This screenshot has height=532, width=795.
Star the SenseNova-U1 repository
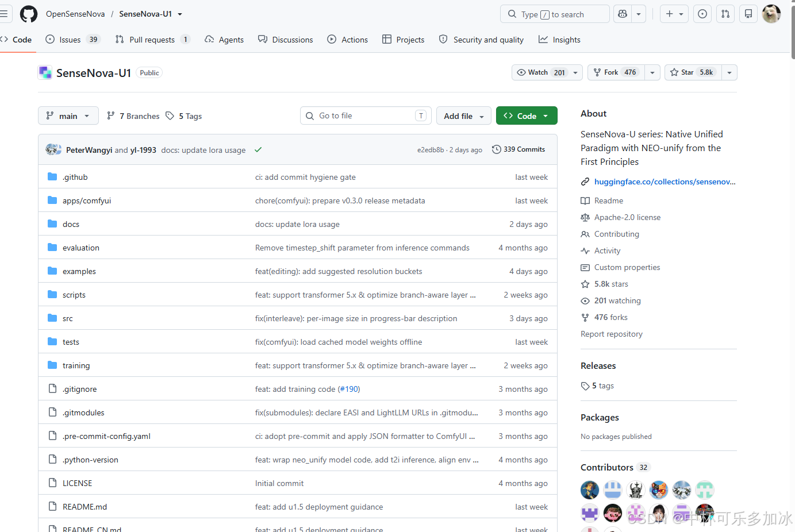693,72
